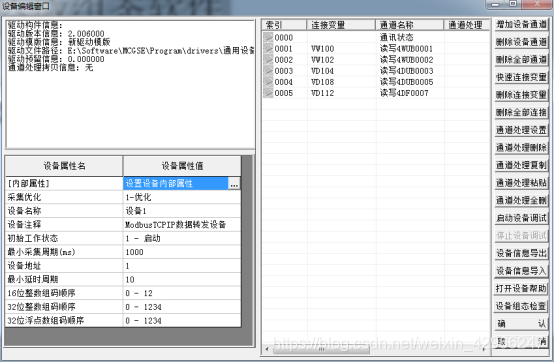
Task: Select connected variable VD104
Action: [322, 71]
